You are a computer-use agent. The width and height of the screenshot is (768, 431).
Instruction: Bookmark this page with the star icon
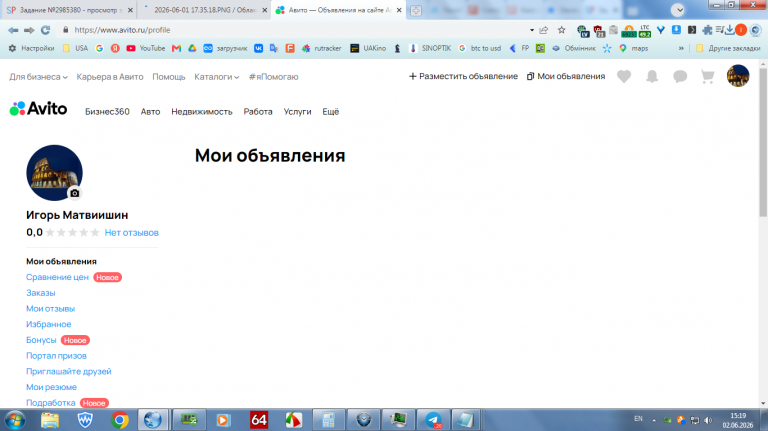(561, 30)
